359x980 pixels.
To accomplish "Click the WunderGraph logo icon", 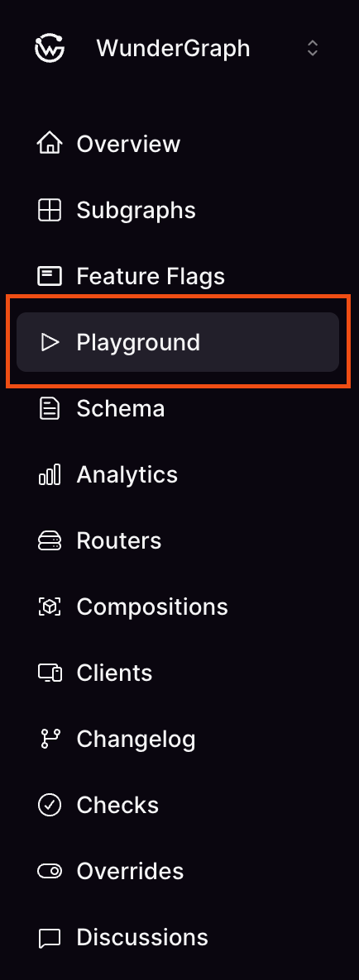I will (50, 48).
